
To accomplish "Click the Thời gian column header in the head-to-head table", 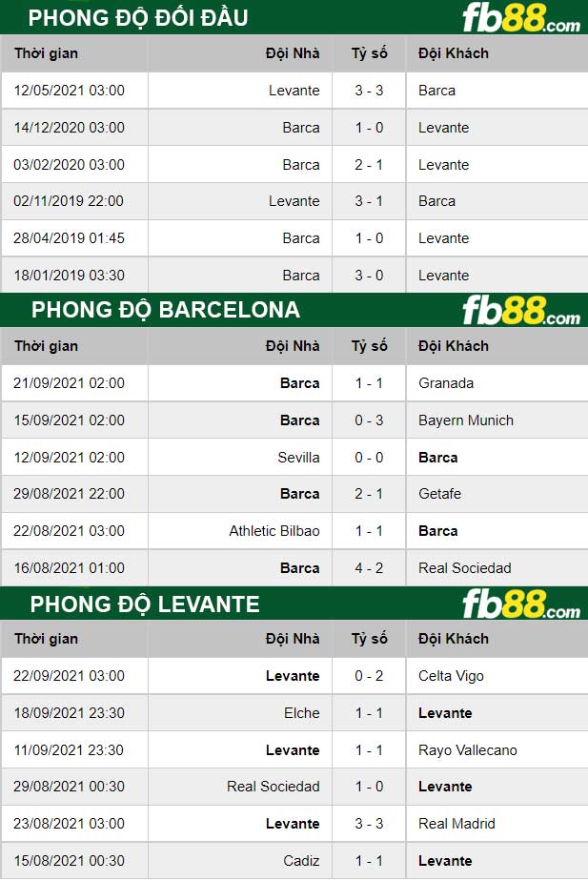I will (46, 53).
